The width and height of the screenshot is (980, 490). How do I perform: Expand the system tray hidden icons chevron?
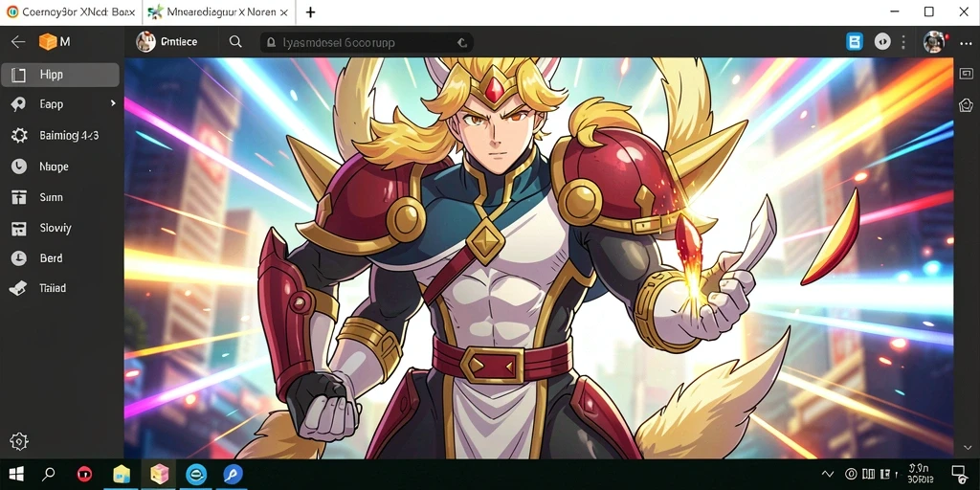click(828, 475)
